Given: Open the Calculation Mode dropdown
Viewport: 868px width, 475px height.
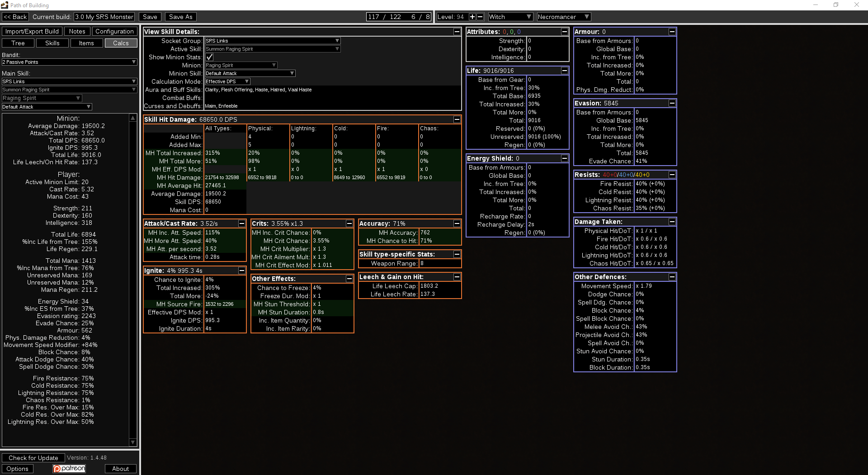Looking at the screenshot, I should 227,81.
